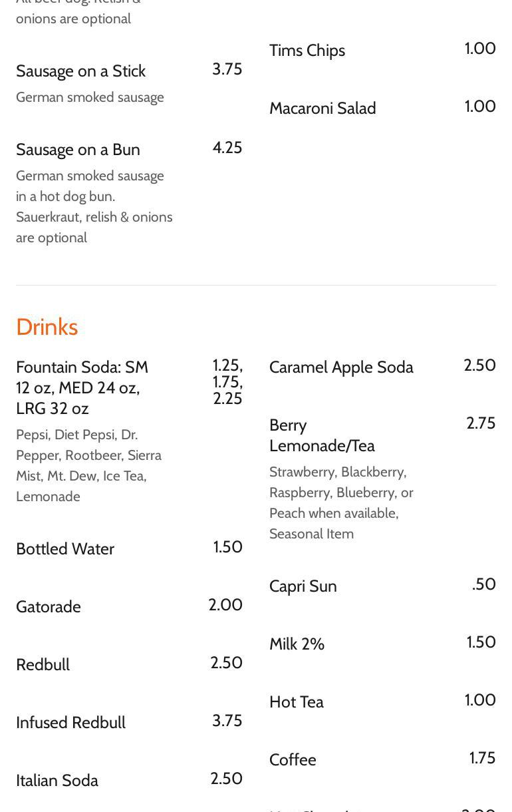This screenshot has width=512, height=812.
Task: Click the Coffee menu item
Action: pyautogui.click(x=293, y=760)
